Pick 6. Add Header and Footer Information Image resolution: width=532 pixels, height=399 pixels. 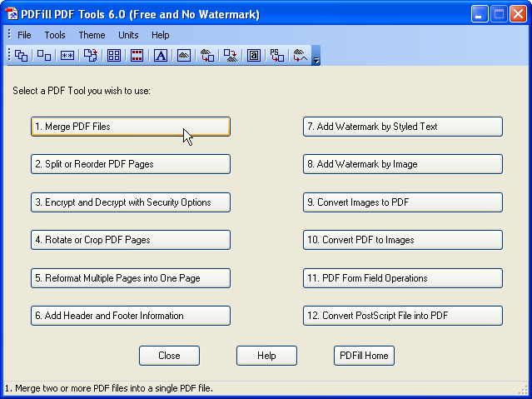click(x=131, y=316)
